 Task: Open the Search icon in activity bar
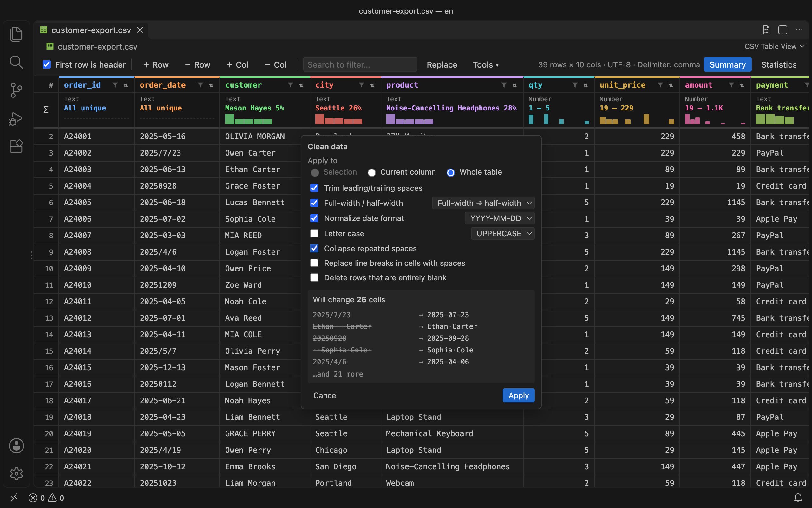[x=16, y=63]
